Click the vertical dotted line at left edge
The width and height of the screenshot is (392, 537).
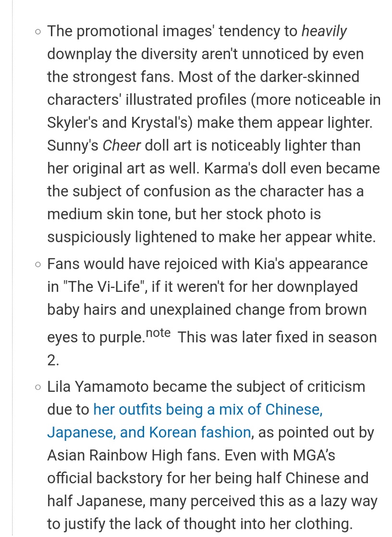tap(12, 268)
